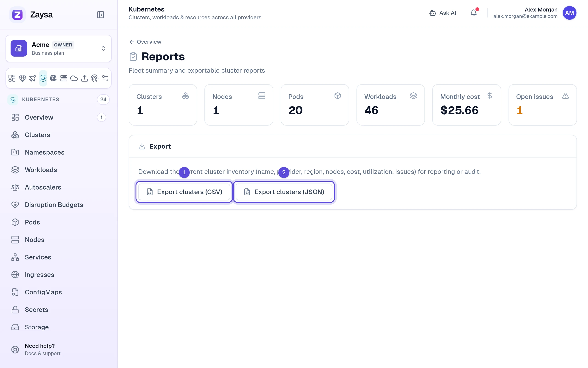Image resolution: width=588 pixels, height=368 pixels.
Task: Go to Pods in the sidebar
Action: tap(58, 222)
